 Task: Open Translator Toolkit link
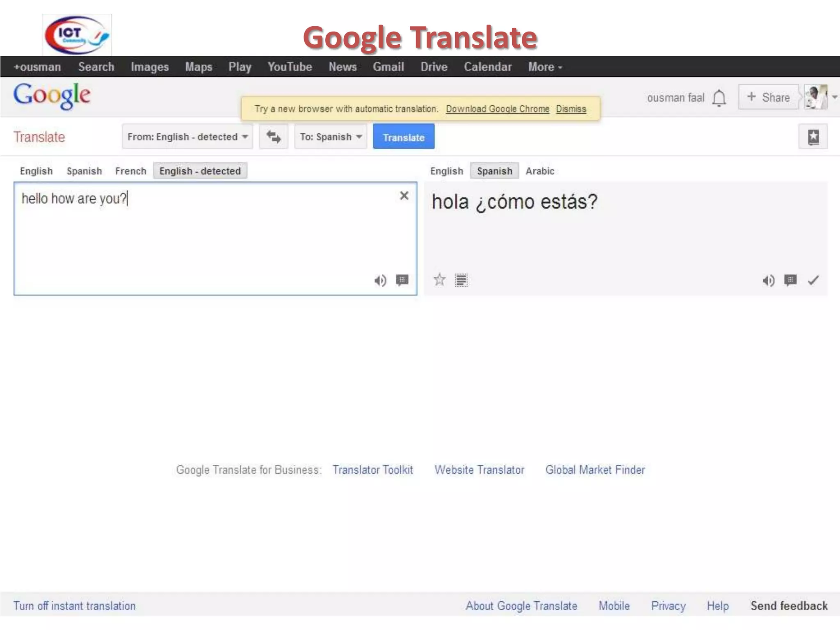[372, 470]
